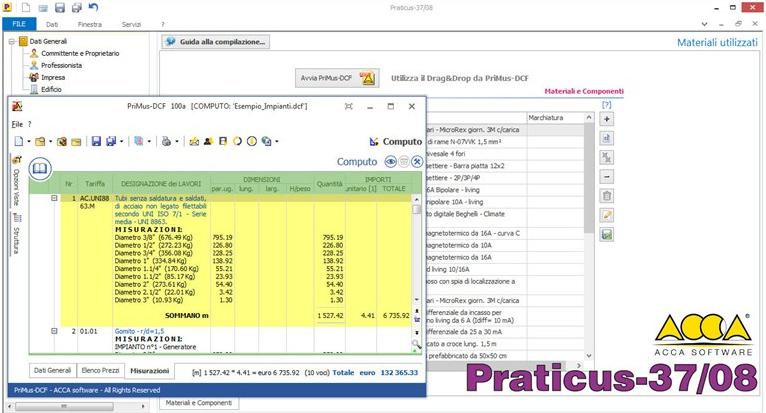The image size is (766, 413).
Task: Select the 'Diametro 3/8" (676.49 Kg)' measurement row
Action: click(x=153, y=237)
